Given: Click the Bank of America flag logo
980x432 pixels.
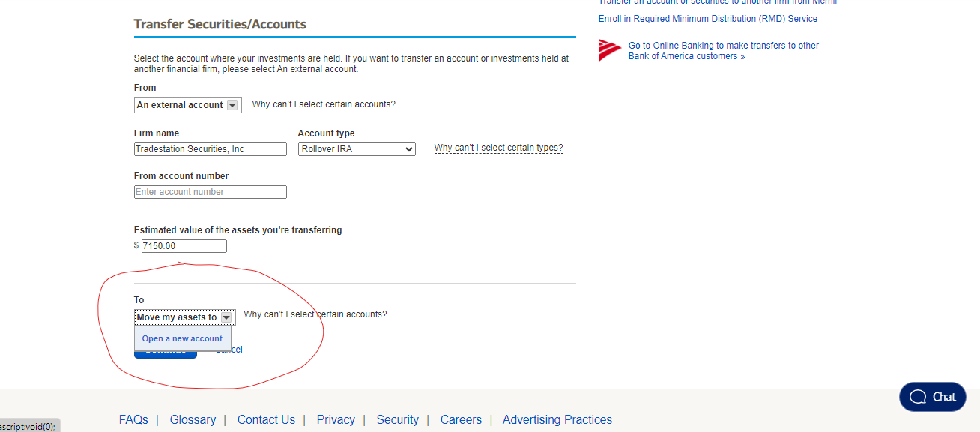Looking at the screenshot, I should pos(610,50).
